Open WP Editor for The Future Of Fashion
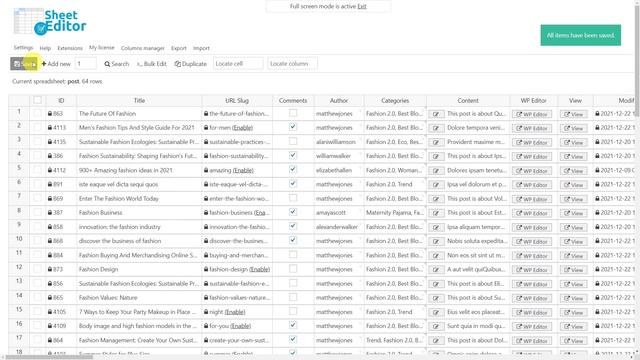The height and width of the screenshot is (360, 640). 532,114
